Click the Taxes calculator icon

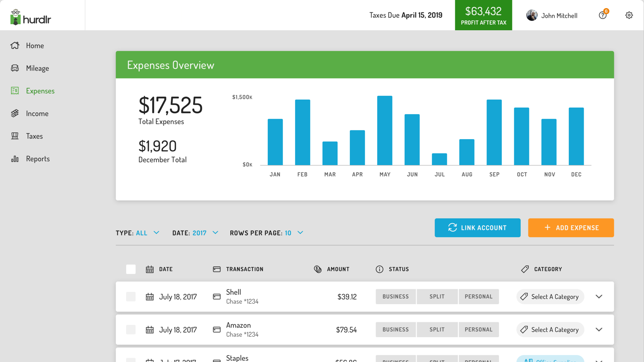pos(14,136)
